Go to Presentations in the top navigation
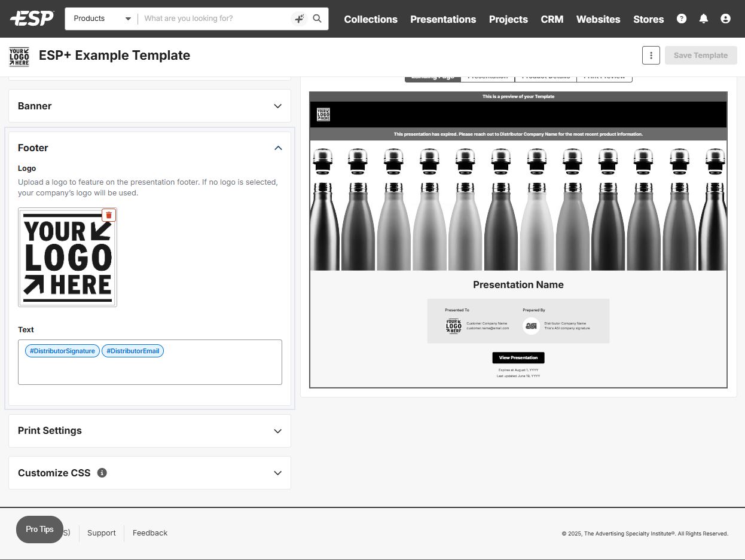The width and height of the screenshot is (745, 560). tap(443, 19)
